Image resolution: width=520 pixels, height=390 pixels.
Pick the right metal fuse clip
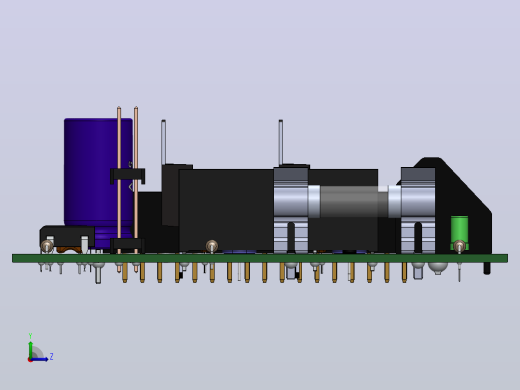pos(418,211)
